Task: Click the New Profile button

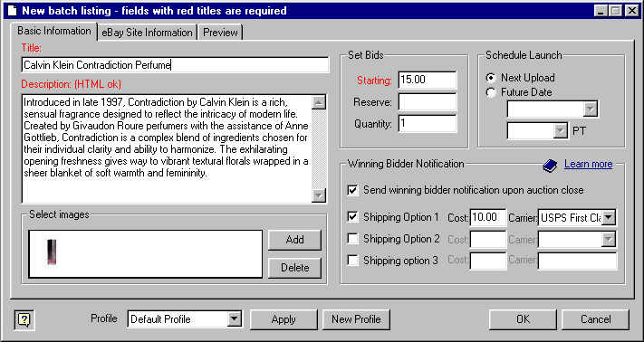Action: pos(356,319)
